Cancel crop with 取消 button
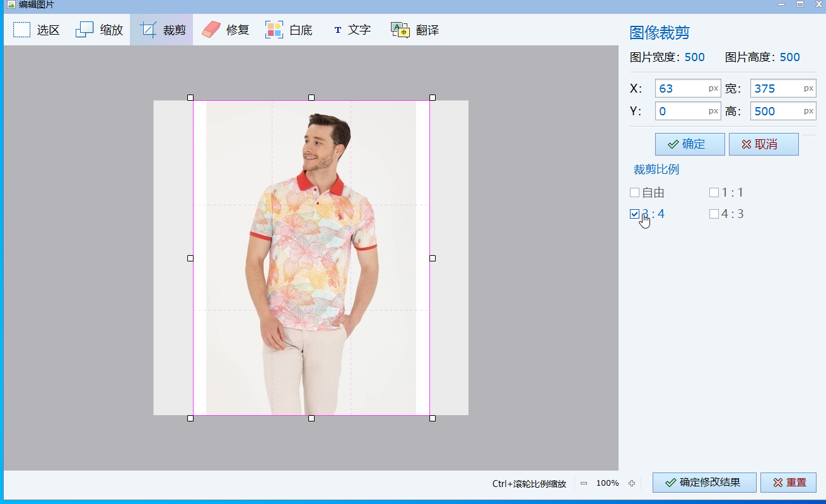 [763, 144]
